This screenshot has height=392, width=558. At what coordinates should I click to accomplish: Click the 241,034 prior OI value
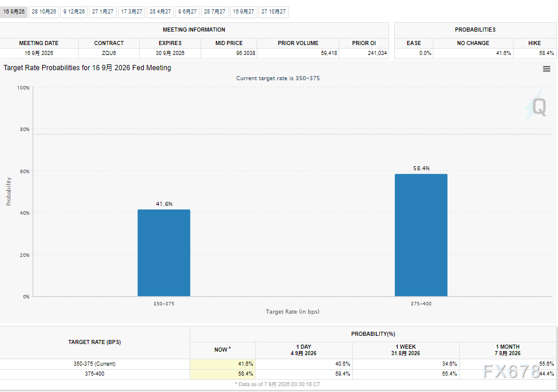click(x=377, y=53)
